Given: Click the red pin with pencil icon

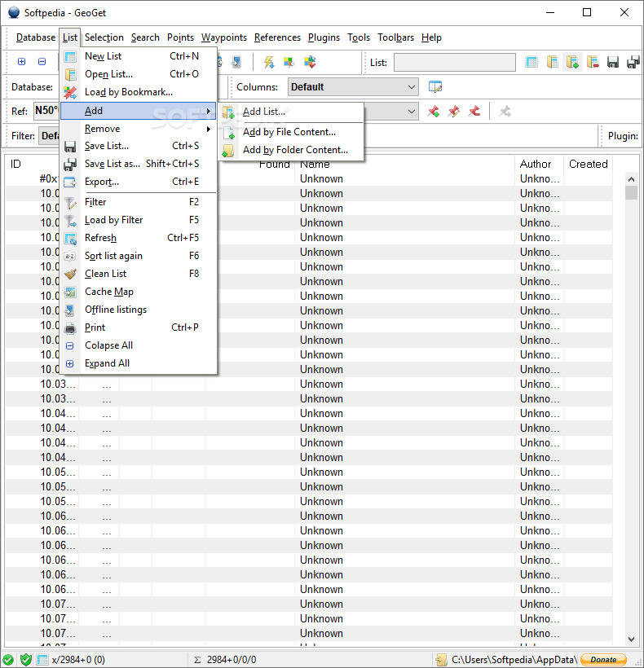Looking at the screenshot, I should [x=454, y=112].
